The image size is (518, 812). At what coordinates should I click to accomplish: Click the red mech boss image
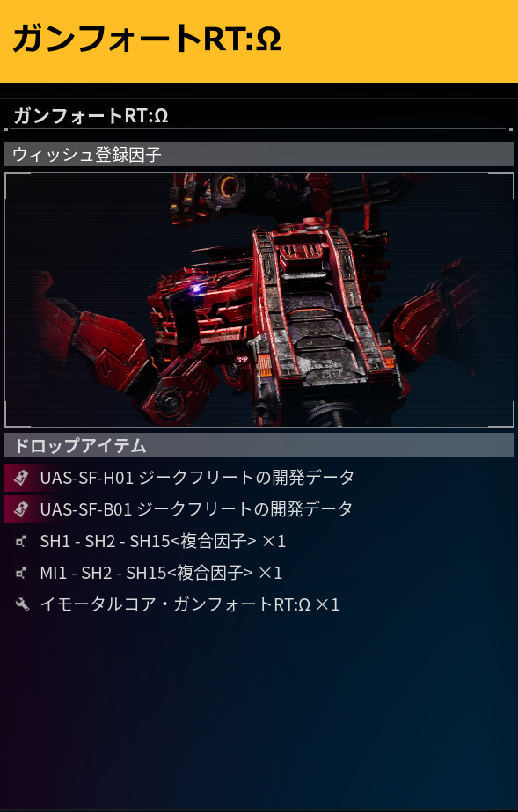point(259,300)
